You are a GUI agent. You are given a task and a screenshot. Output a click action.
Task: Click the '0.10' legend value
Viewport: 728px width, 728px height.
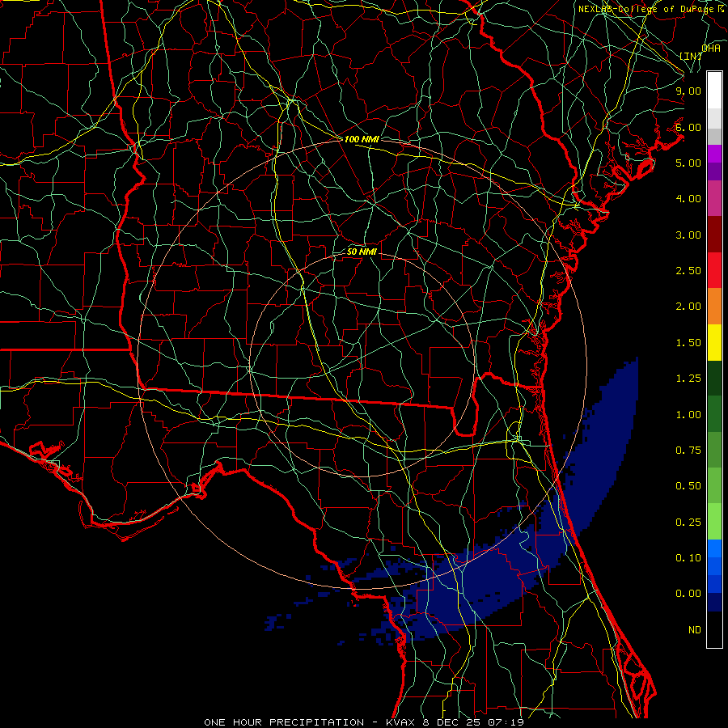click(x=688, y=558)
